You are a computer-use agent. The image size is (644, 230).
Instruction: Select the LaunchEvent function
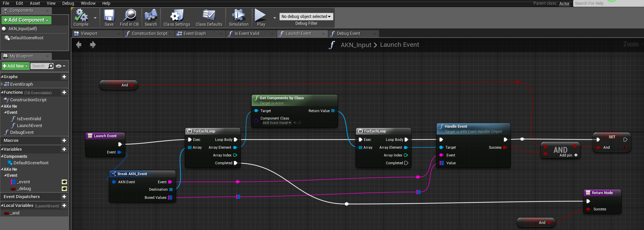29,126
